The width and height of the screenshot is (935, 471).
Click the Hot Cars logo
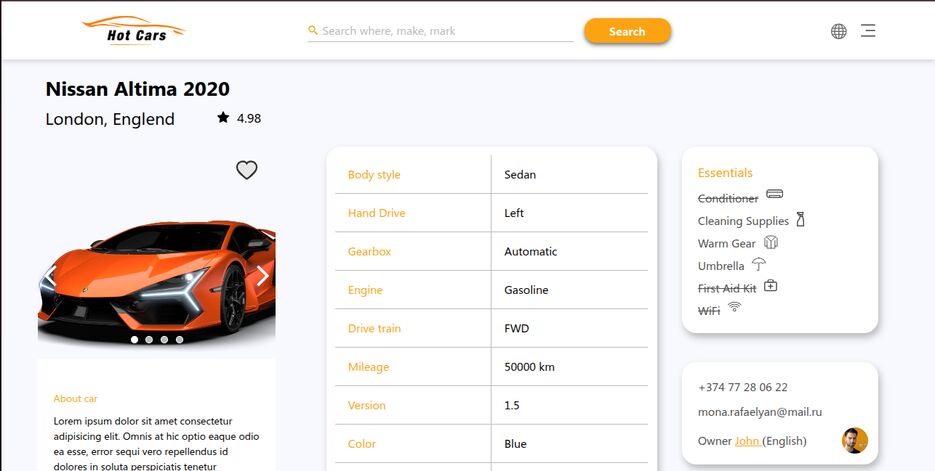coord(133,31)
